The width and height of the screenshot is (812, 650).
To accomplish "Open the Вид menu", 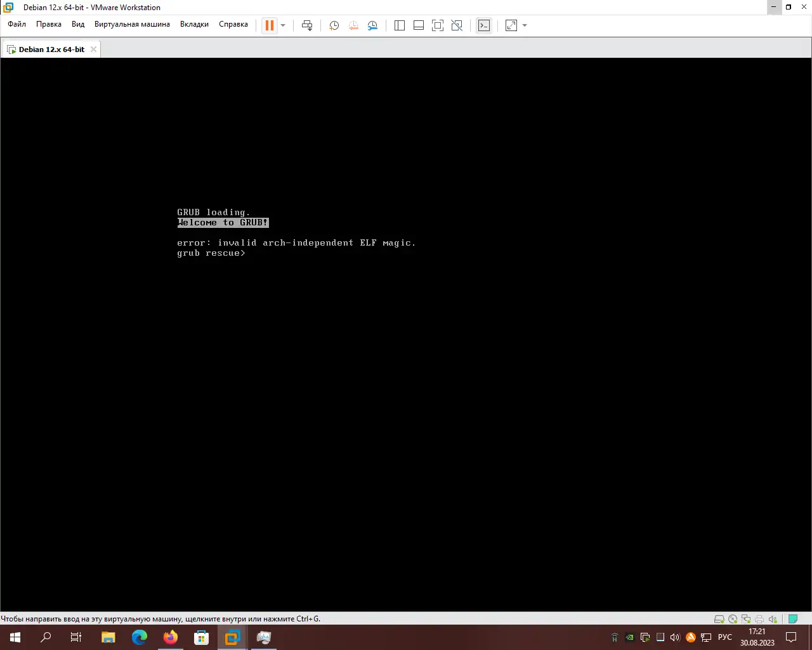I will coord(78,24).
